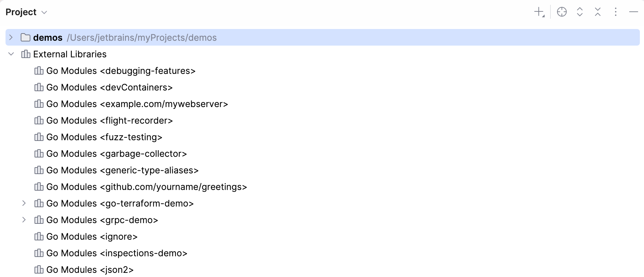Click the library icon beside External Libraries
The height and width of the screenshot is (277, 644).
point(25,54)
